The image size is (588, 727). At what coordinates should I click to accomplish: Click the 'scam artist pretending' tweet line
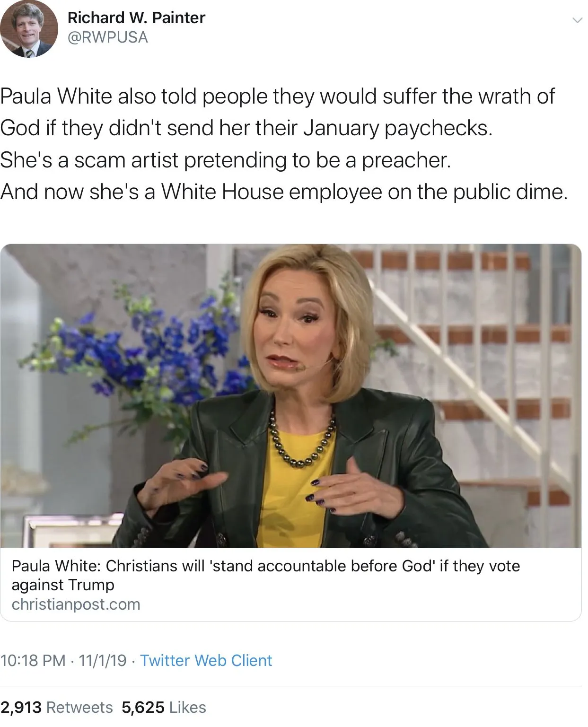click(226, 160)
